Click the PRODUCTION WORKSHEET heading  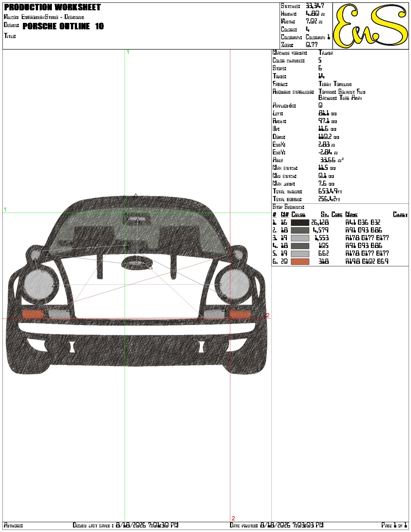tap(52, 7)
